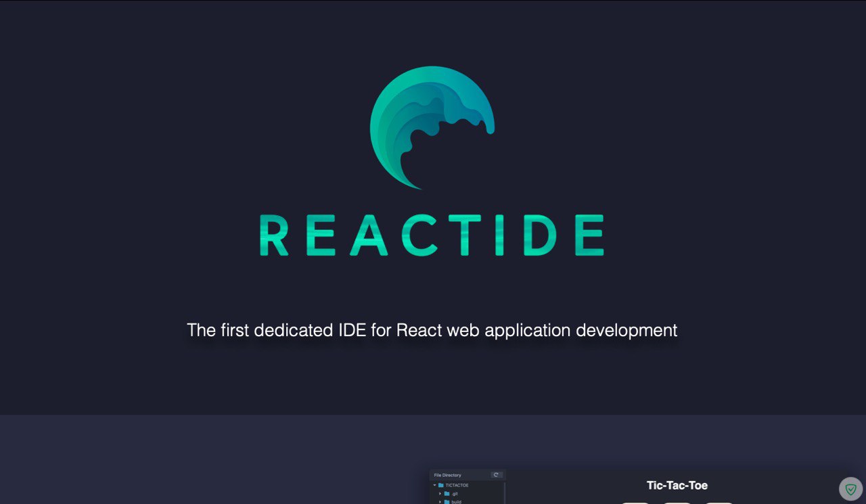Click the .git folder icon
The image size is (866, 504).
point(447,494)
